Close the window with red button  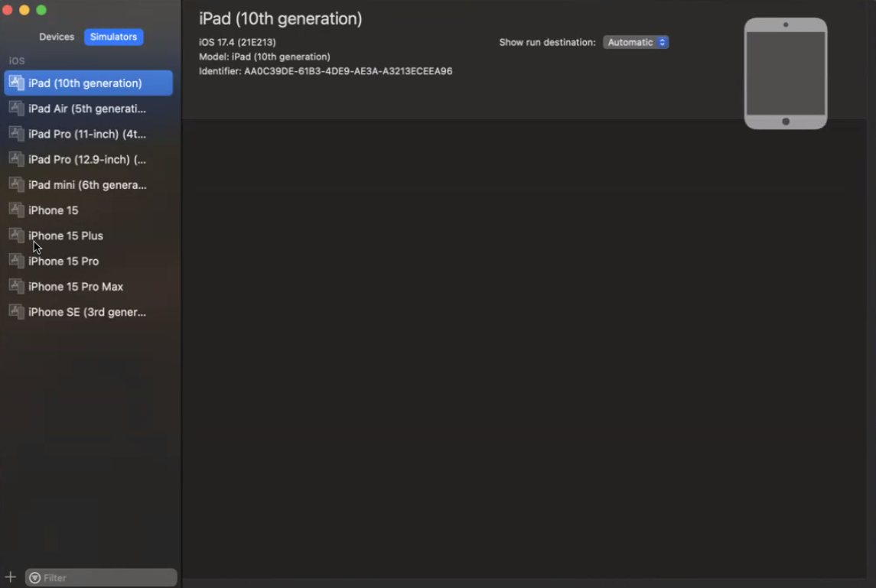7,10
